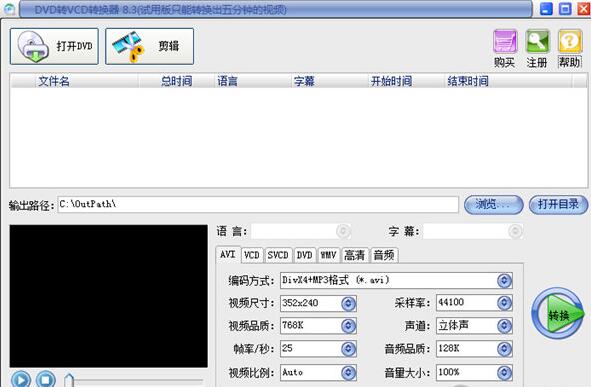Click the preview seek slider handle
The height and width of the screenshot is (387, 591).
[x=69, y=379]
